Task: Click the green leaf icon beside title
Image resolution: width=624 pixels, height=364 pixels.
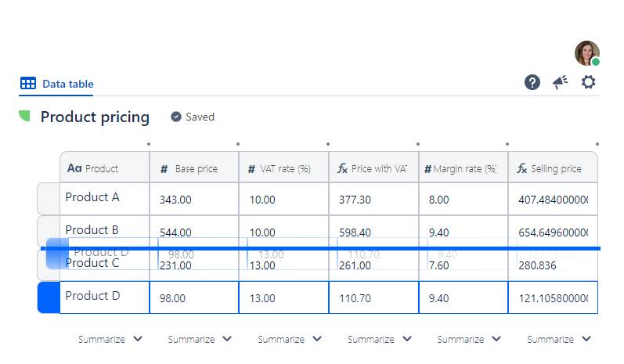Action: [x=24, y=117]
